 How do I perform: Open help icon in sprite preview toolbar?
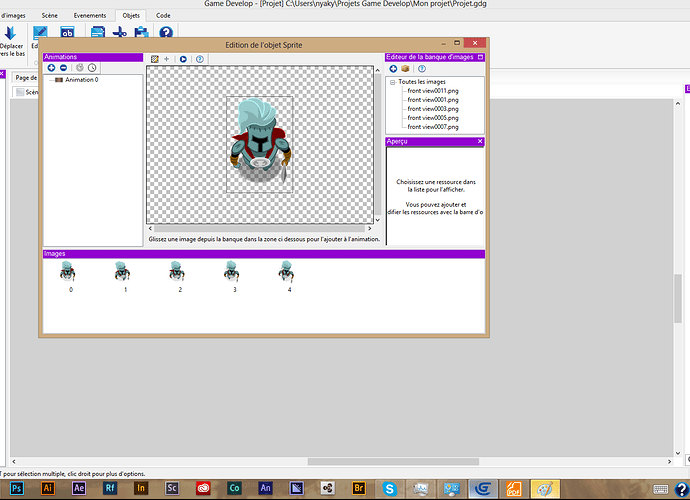pos(200,59)
